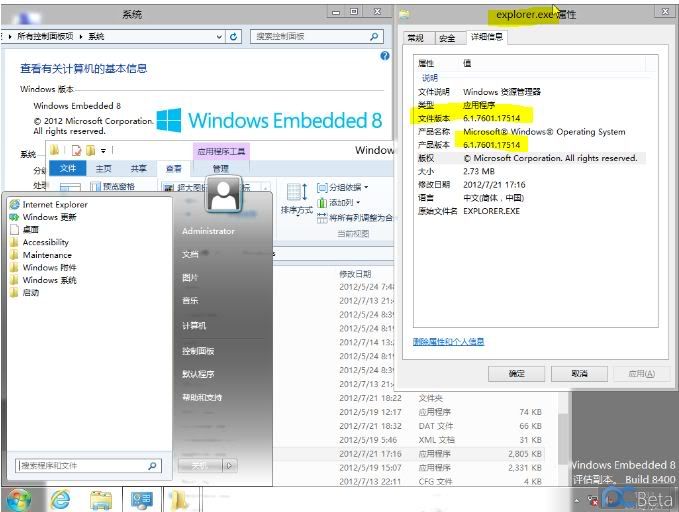Expand Windows 系统 folder
The height and width of the screenshot is (512, 679).
coord(43,280)
